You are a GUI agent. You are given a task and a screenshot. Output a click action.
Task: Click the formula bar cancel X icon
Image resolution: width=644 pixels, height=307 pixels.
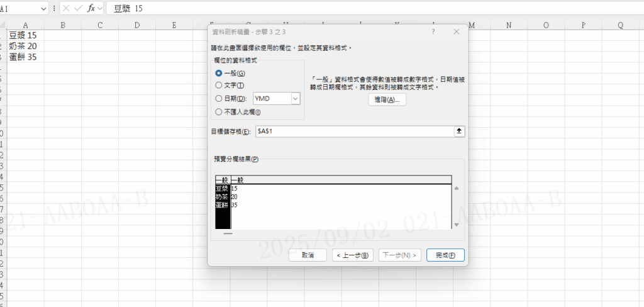tap(65, 8)
